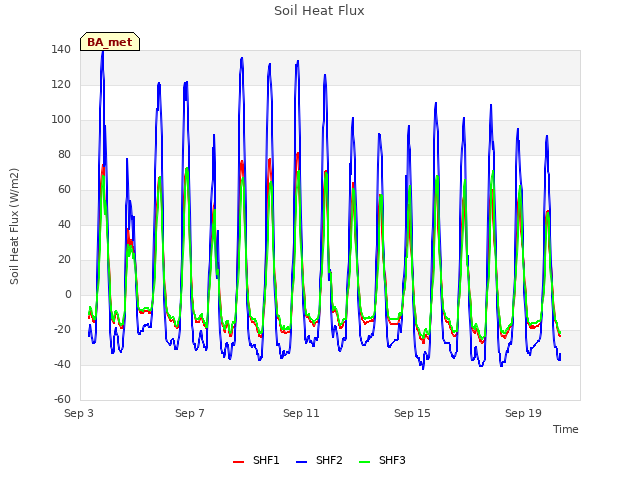Click the Sep 19 x-axis tick label
The image size is (640, 480).
[523, 413]
